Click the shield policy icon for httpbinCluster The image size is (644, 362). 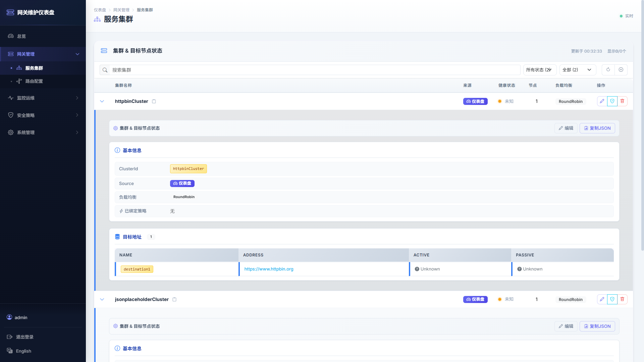(x=612, y=101)
